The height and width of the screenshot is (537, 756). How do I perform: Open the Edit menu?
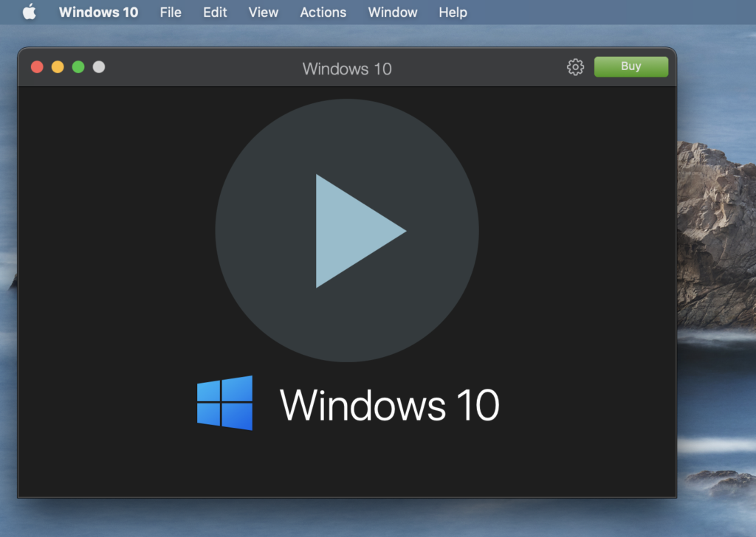point(215,12)
